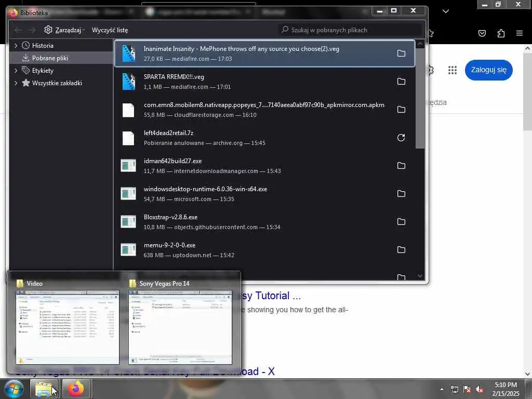Screen dimensions: 532x399
Task: Open the Zarządzaj dropdown menu
Action: (x=64, y=30)
